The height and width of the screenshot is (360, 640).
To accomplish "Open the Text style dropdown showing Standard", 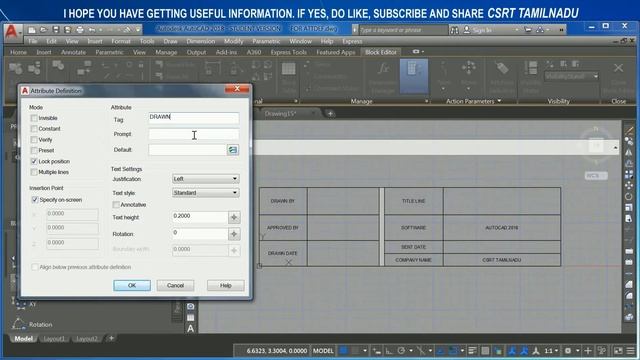I will (x=205, y=193).
